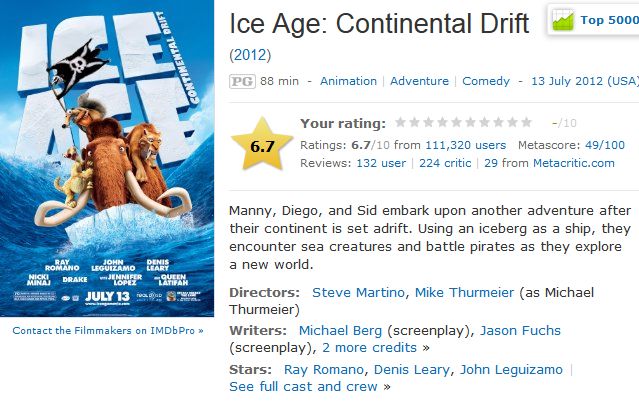Open the 224 critic reviews
The width and height of the screenshot is (639, 404).
(x=446, y=162)
